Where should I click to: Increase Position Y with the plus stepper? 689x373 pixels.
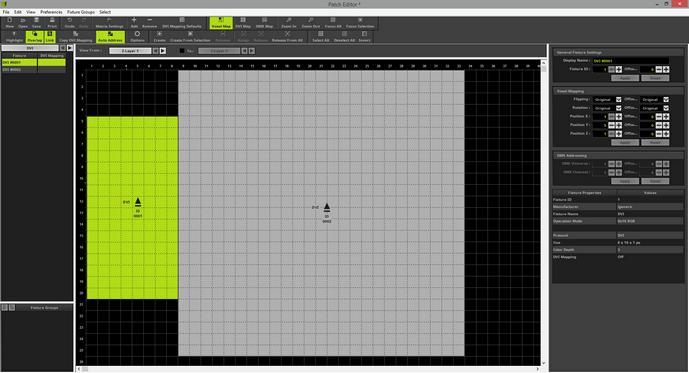619,125
